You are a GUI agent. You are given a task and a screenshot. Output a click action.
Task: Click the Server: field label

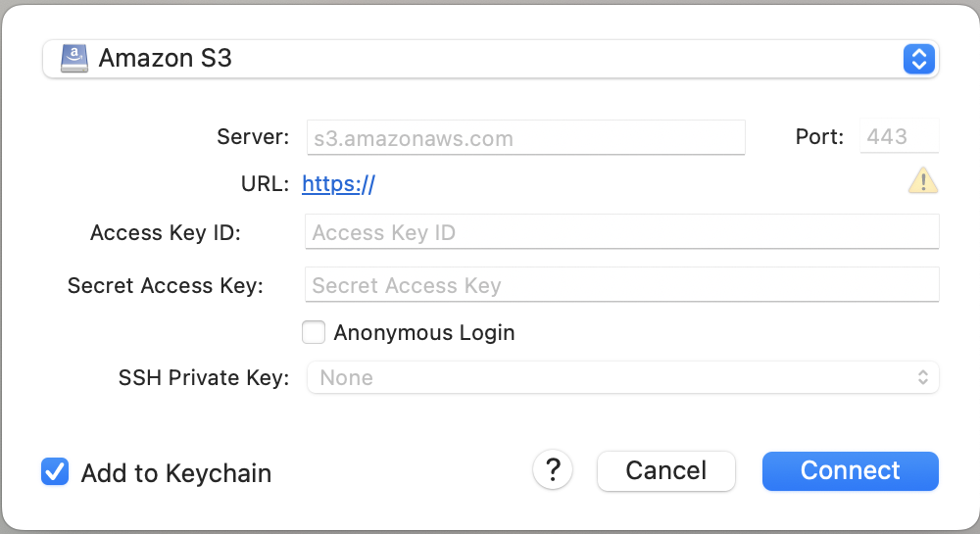coord(253,137)
